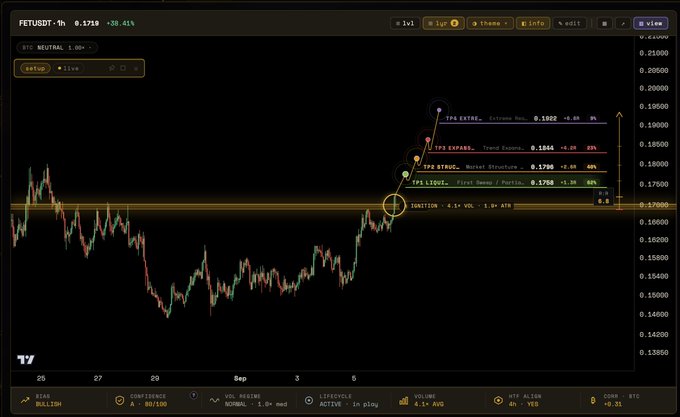Click the CONFIDENCE shield icon
The height and width of the screenshot is (417, 680).
pyautogui.click(x=120, y=401)
